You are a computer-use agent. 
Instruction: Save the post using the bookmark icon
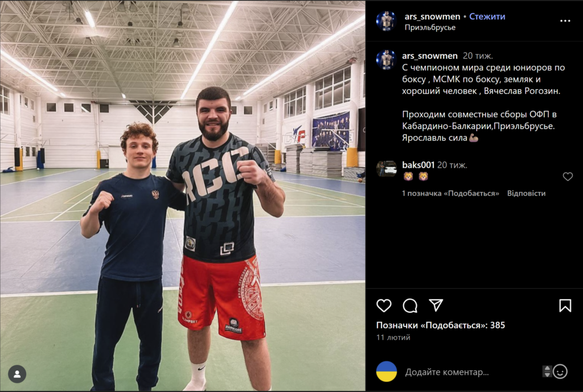coord(565,306)
